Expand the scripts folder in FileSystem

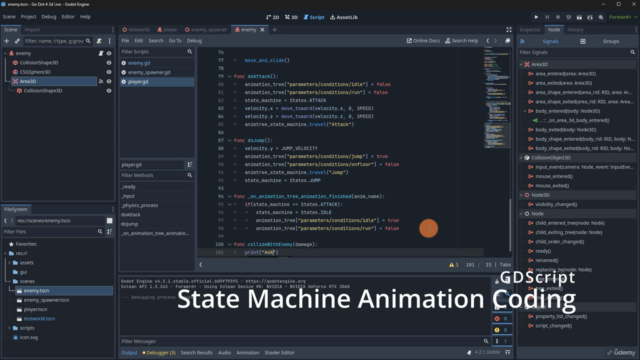pyautogui.click(x=9, y=328)
